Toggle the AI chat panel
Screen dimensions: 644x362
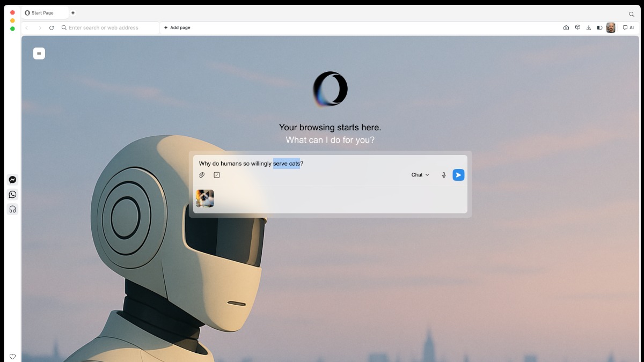pos(628,28)
